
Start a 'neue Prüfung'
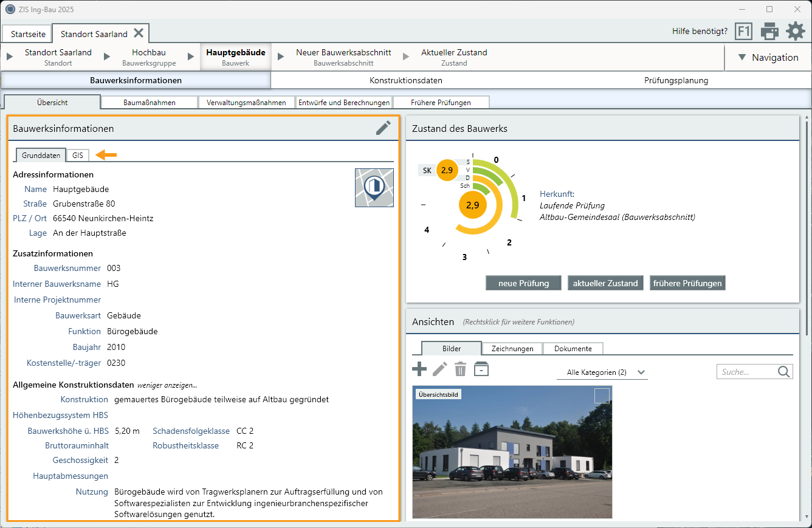click(523, 283)
